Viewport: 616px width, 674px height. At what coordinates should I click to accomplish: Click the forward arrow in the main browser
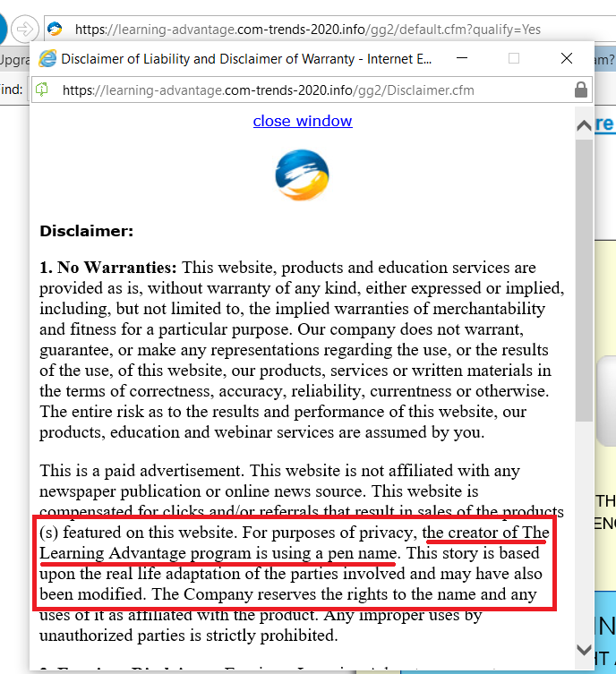(24, 30)
